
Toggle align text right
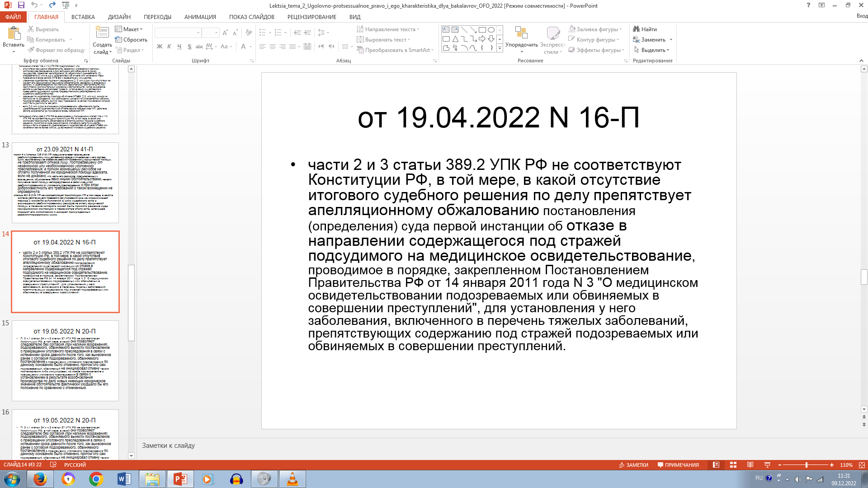[282, 47]
